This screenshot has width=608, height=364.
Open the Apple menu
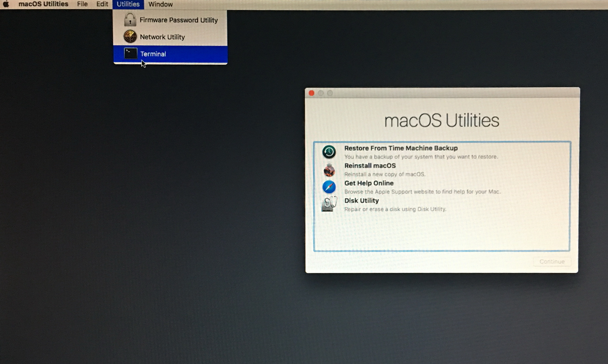[6, 4]
